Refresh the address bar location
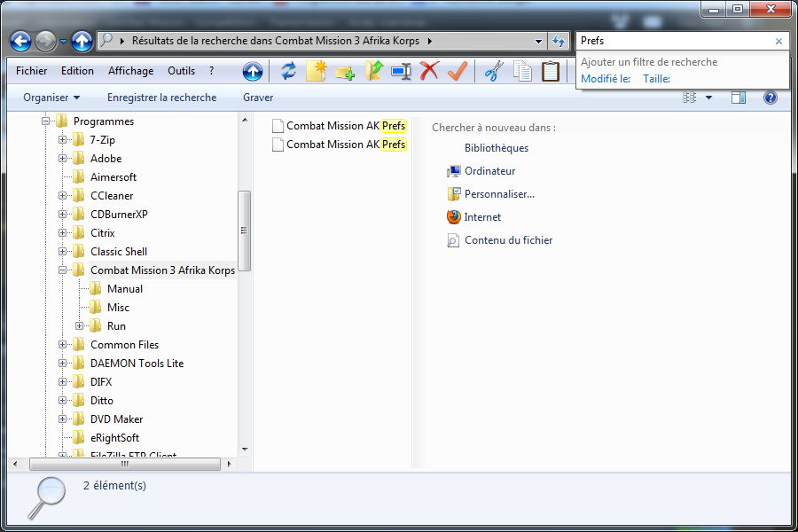Image resolution: width=798 pixels, height=532 pixels. coord(559,42)
